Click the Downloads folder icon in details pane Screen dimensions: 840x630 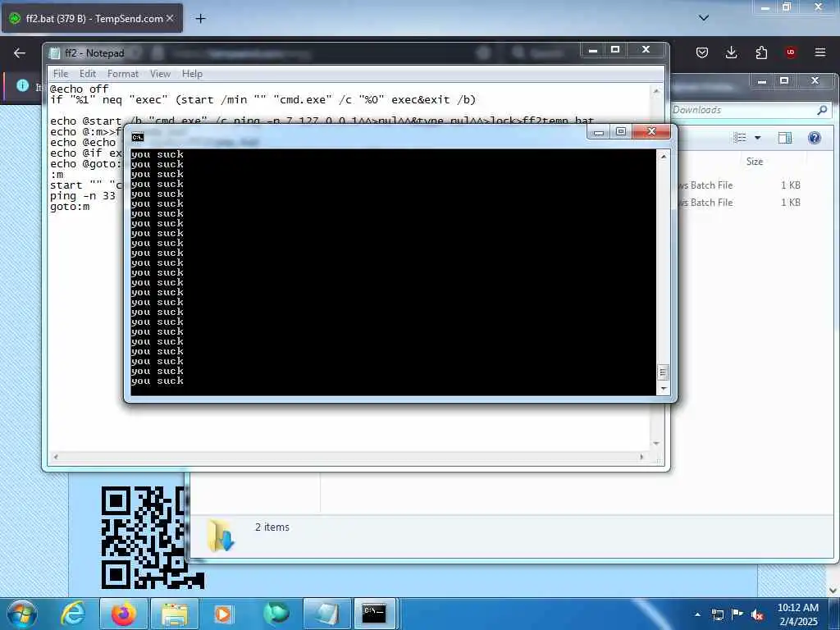pos(221,535)
